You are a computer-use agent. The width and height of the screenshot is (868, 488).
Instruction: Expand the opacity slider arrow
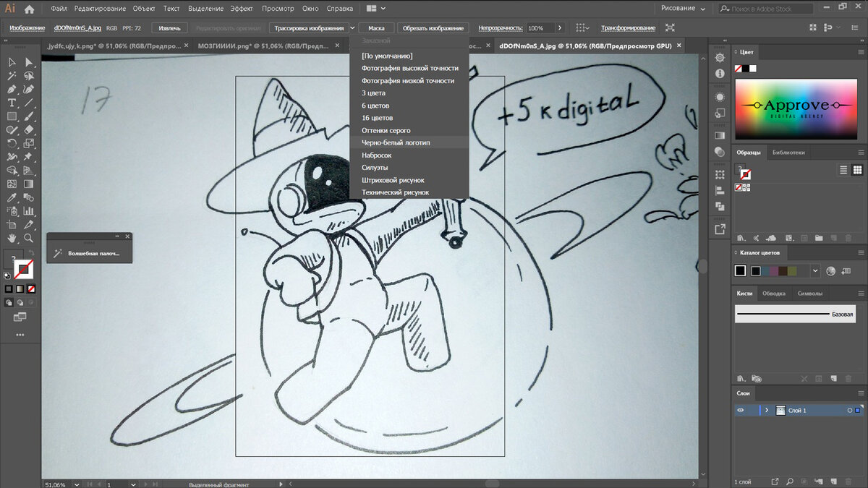558,27
